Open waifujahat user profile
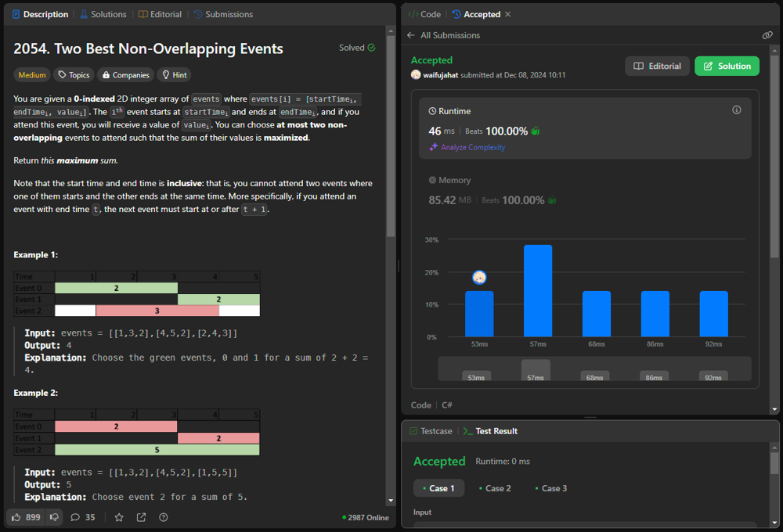Screen dimensions: 783x532 tap(440, 75)
